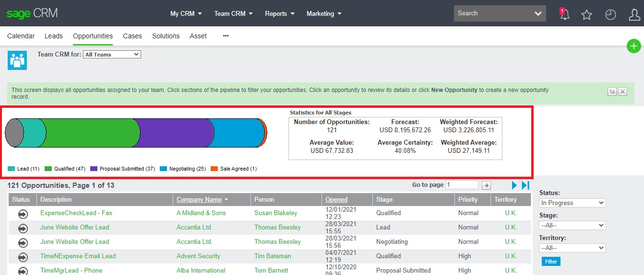
Task: Click the Go to page input box
Action: (462, 185)
